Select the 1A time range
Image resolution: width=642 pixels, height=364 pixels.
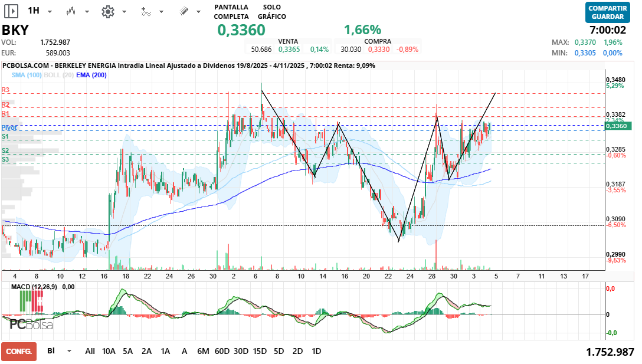pos(165,351)
